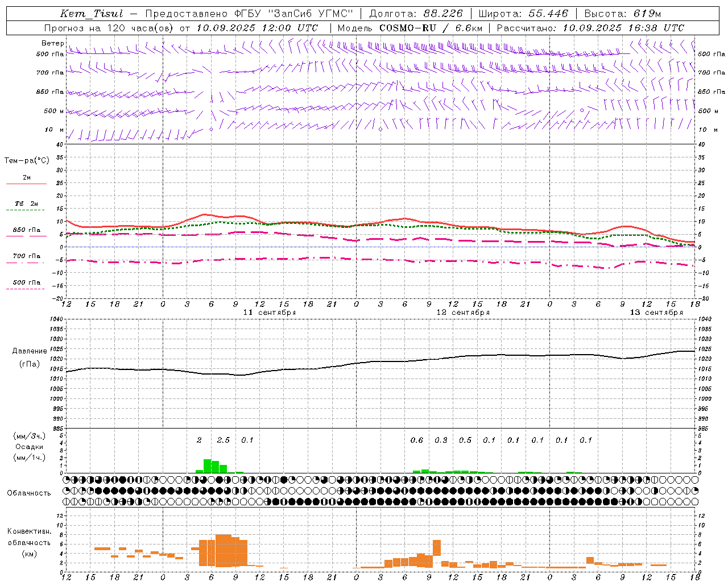This screenshot has width=728, height=582.
Task: Click the precipitation value 2.5
Action: [x=224, y=440]
